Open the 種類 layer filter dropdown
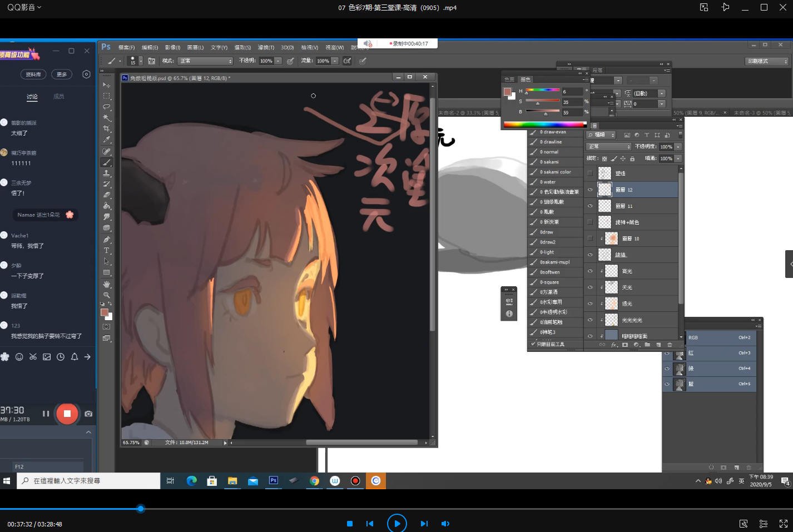 601,135
